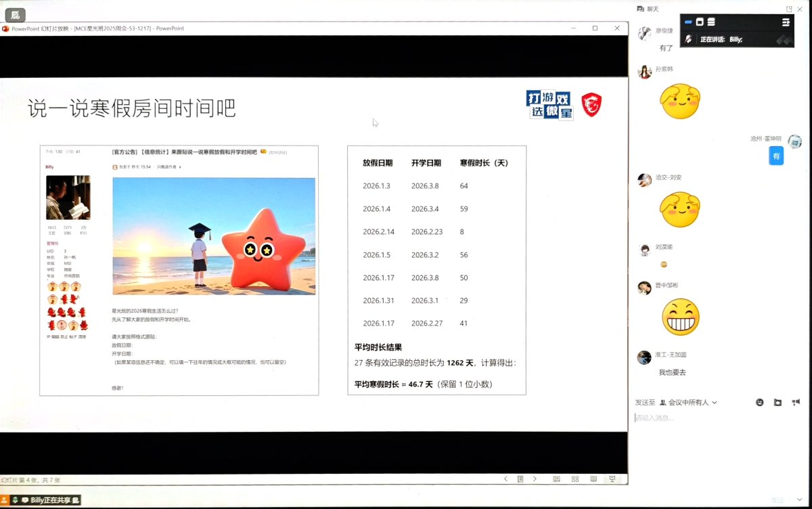Expand the 会议中所有人 recipient dropdown
Image resolution: width=812 pixels, height=509 pixels.
pos(688,402)
